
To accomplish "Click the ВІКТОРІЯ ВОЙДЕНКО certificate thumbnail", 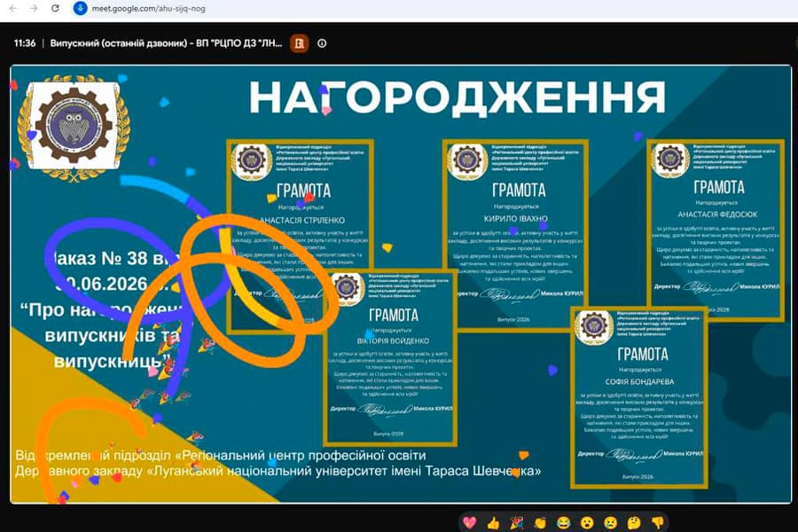I will (x=390, y=357).
